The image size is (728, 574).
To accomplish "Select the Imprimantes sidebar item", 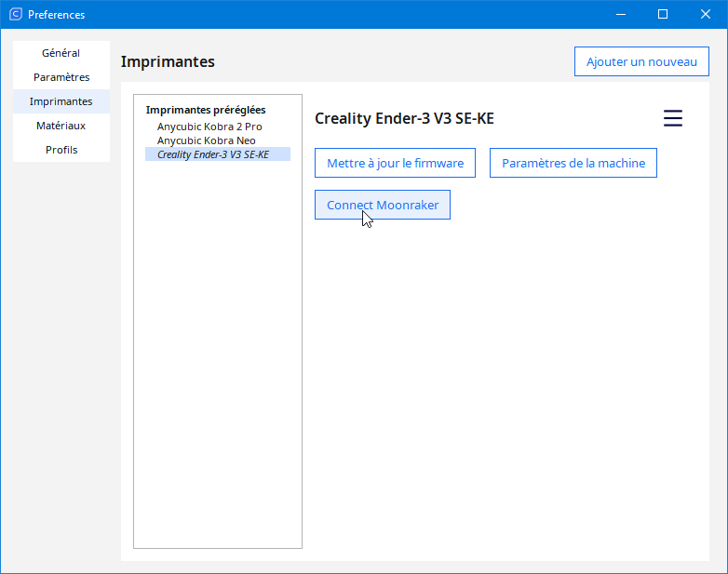I will [x=61, y=101].
